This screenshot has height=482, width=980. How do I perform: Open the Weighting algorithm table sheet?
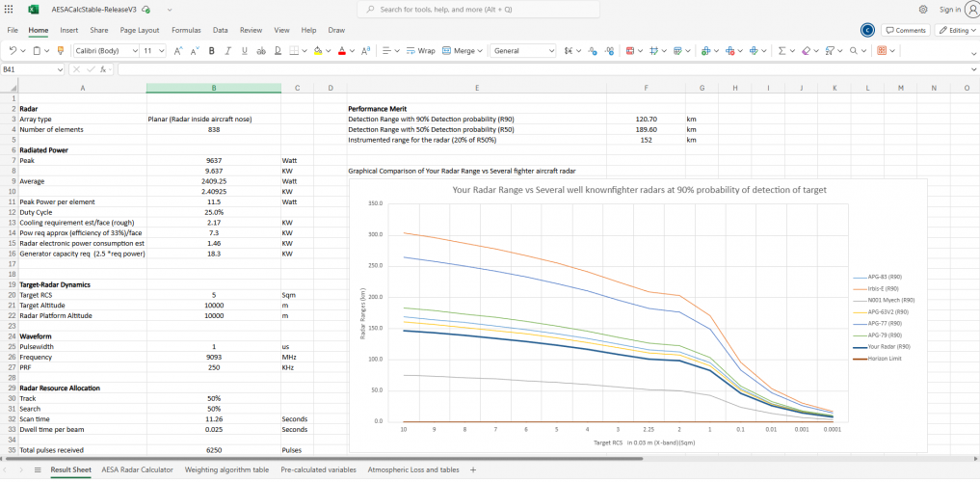tap(226, 469)
